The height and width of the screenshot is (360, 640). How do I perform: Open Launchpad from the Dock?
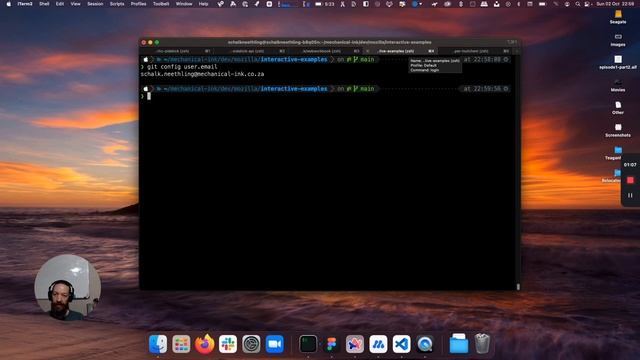pyautogui.click(x=181, y=344)
